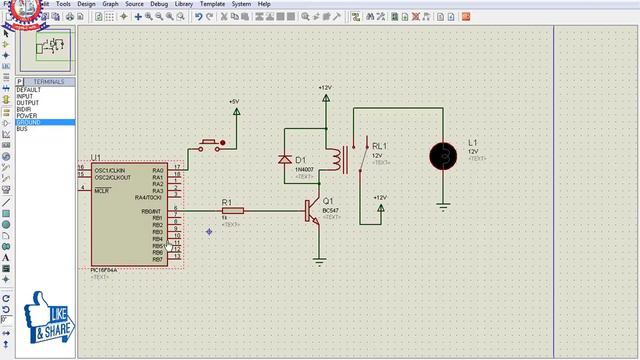Click the P pick devices button
The image size is (640, 360).
(19, 82)
